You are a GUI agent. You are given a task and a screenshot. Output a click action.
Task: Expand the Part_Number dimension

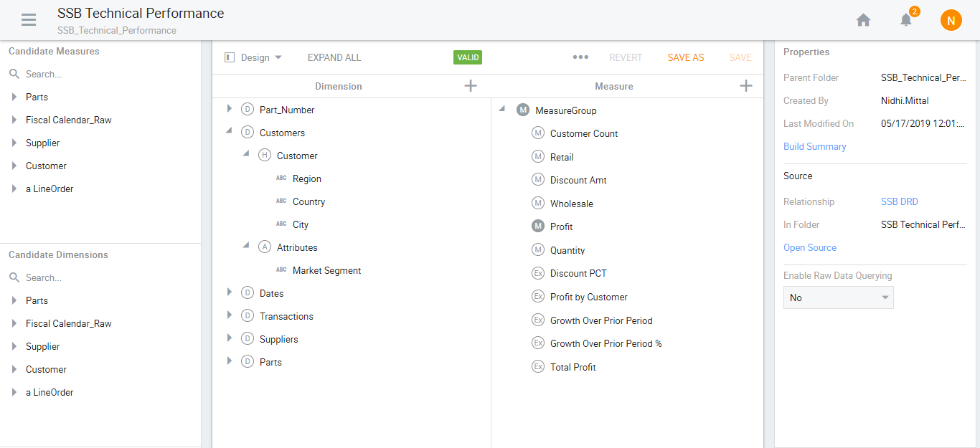point(230,109)
